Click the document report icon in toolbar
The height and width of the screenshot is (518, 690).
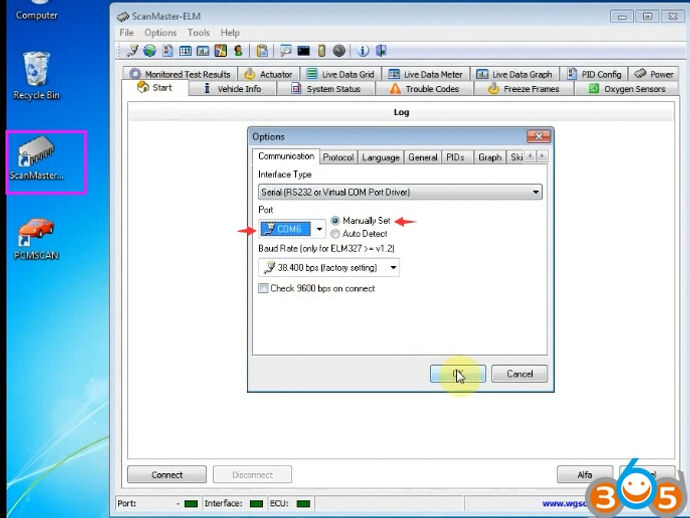[x=167, y=51]
